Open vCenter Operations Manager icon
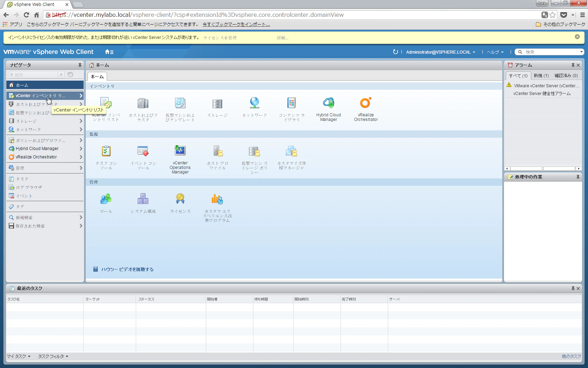588x368 pixels. 180,151
